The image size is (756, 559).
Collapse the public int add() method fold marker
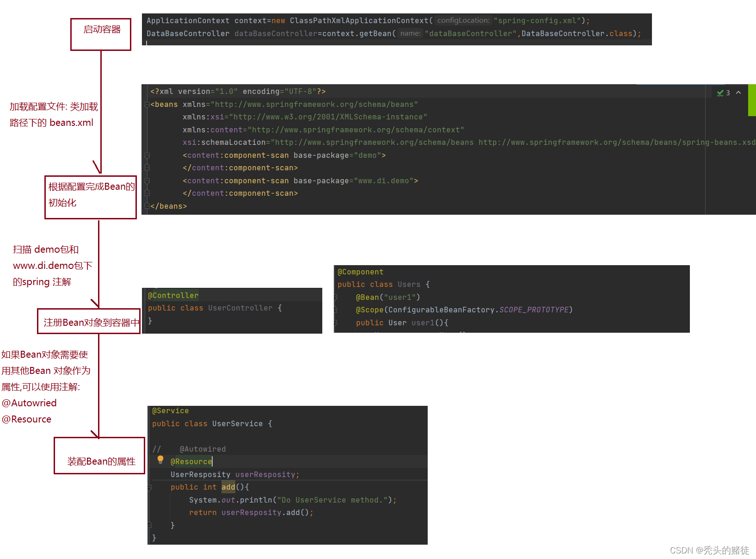[150, 487]
